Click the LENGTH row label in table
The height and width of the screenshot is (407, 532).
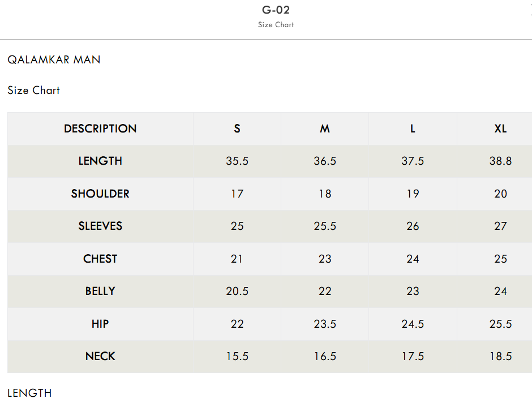100,161
